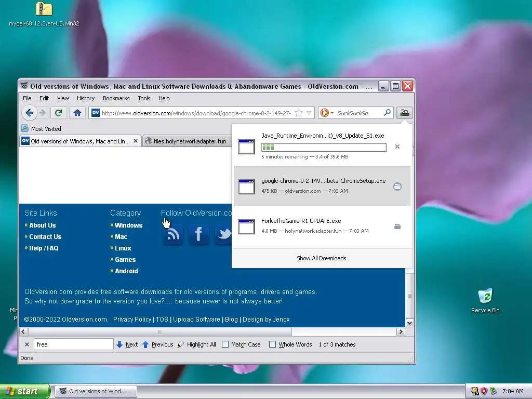The height and width of the screenshot is (399, 532).
Task: Click the google-chrome ChromeSetup.exe file icon
Action: click(x=246, y=187)
